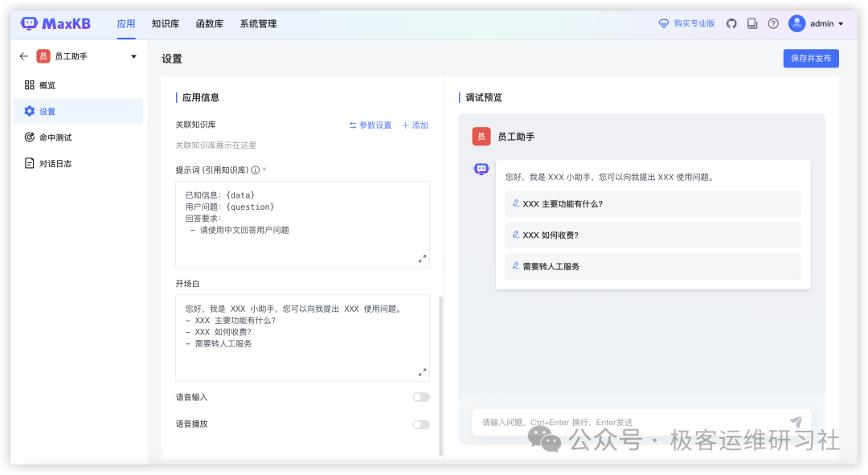868x475 pixels.
Task: Focus the 开场白 opening text area
Action: pyautogui.click(x=302, y=338)
